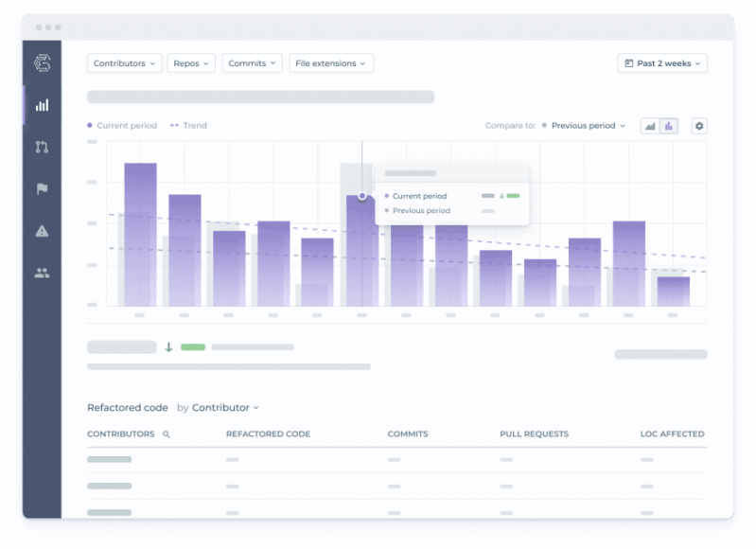Toggle the Current period legend entry

[122, 126]
